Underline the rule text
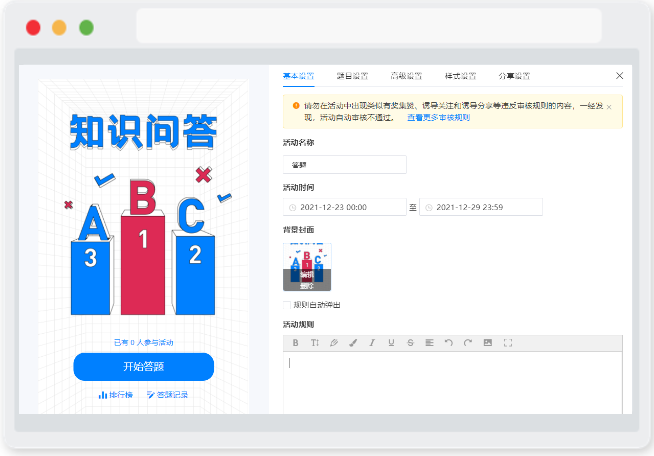Viewport: 654px width, 456px height. pos(391,343)
